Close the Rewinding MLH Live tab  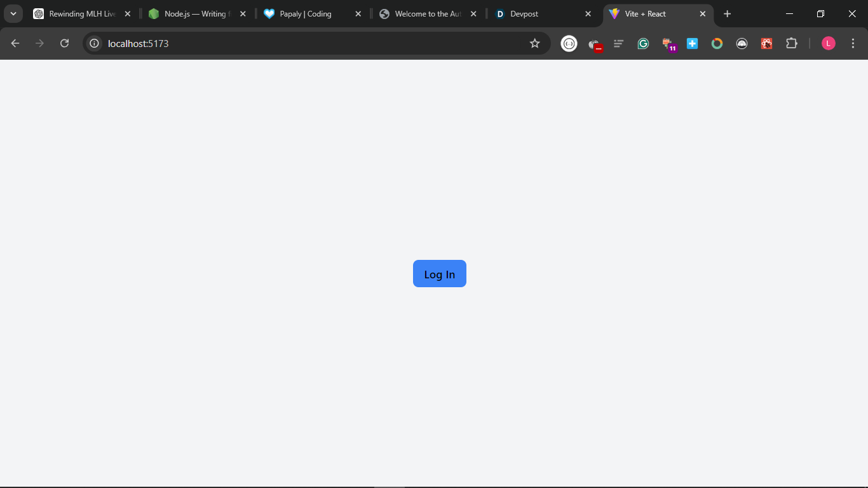point(127,14)
